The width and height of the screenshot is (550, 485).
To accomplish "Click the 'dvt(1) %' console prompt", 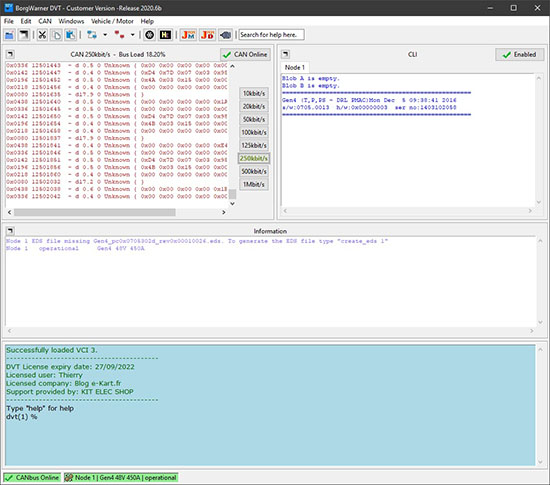I will point(22,417).
